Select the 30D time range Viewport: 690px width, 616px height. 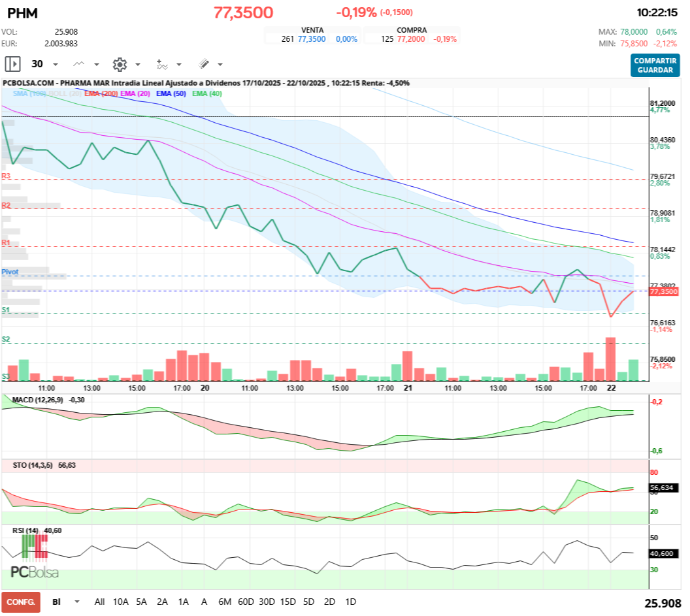(x=267, y=602)
